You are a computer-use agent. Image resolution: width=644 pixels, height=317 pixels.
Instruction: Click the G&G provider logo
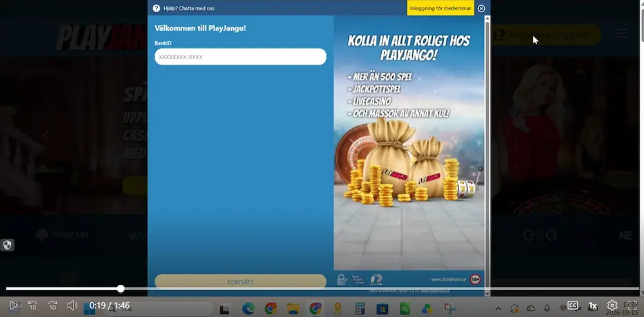(540, 235)
